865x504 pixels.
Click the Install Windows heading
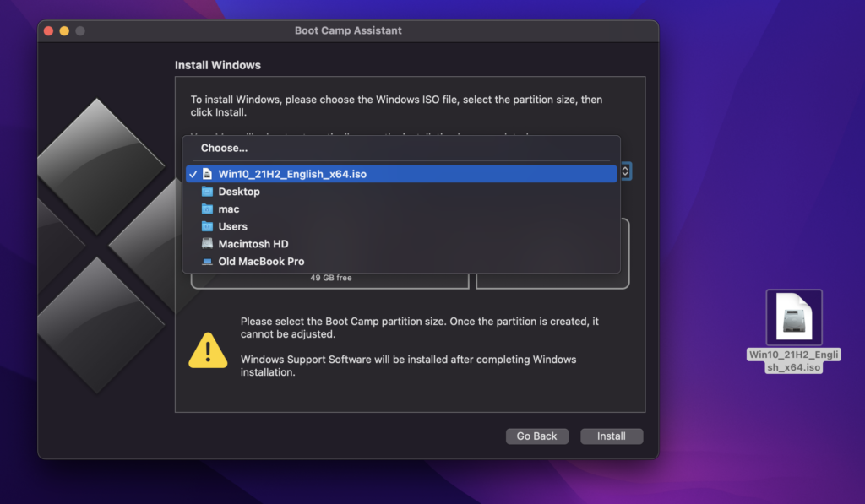point(218,65)
